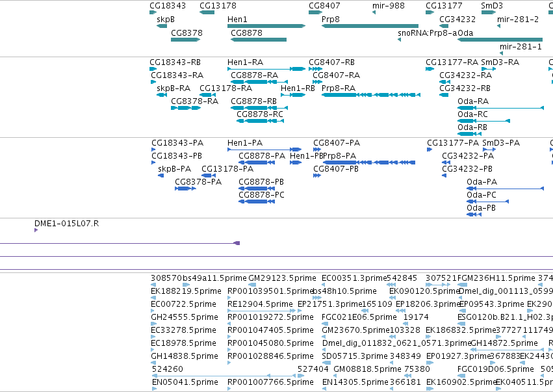Click the CG13178-PA protein feature
Screen dimensions: 553x392
coord(209,176)
